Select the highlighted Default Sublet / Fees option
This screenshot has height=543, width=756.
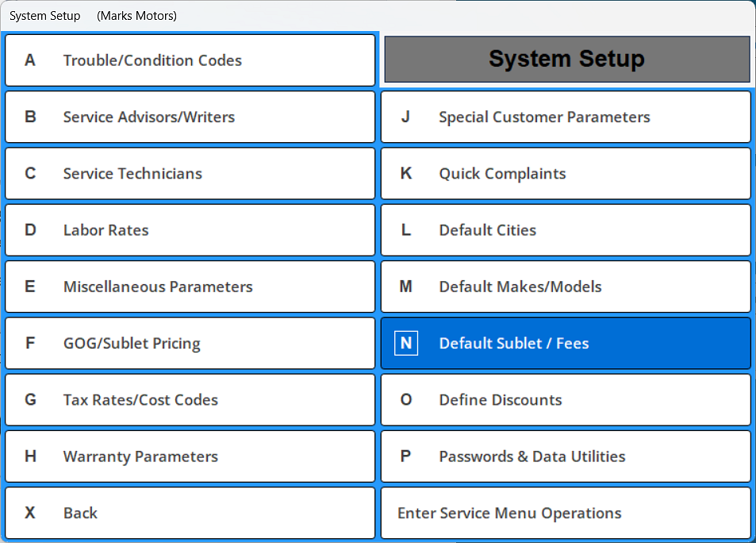click(565, 343)
